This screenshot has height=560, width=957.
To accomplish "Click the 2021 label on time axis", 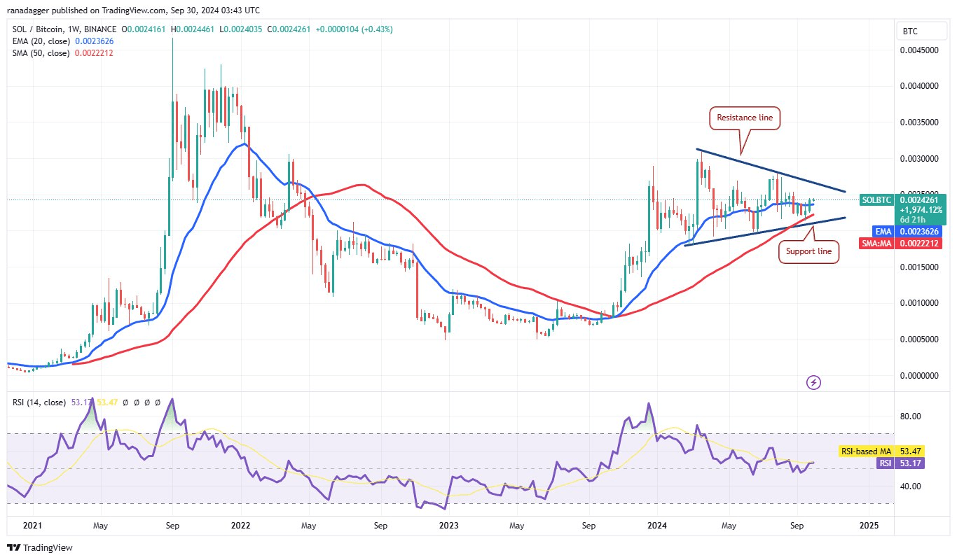I will [32, 525].
